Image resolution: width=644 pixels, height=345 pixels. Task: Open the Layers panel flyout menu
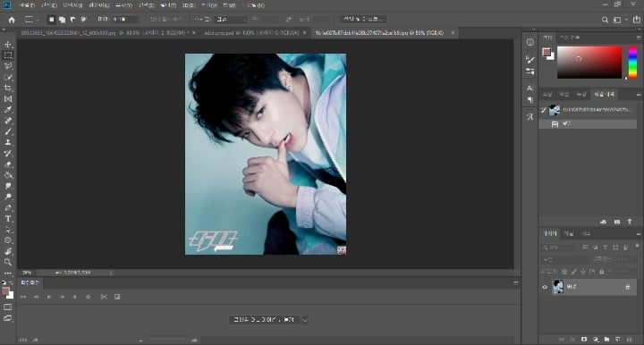(x=639, y=234)
